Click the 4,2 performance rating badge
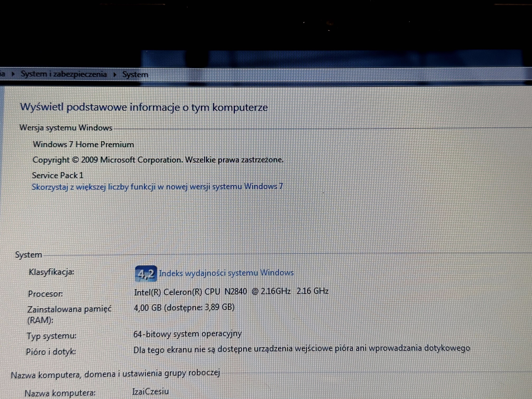This screenshot has height=399, width=532. [146, 274]
